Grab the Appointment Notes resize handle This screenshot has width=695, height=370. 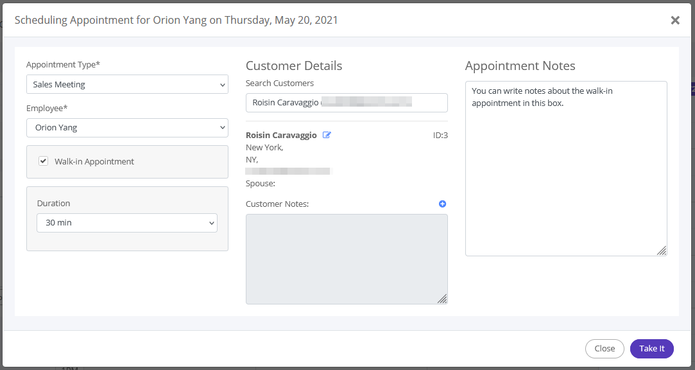[x=661, y=251]
